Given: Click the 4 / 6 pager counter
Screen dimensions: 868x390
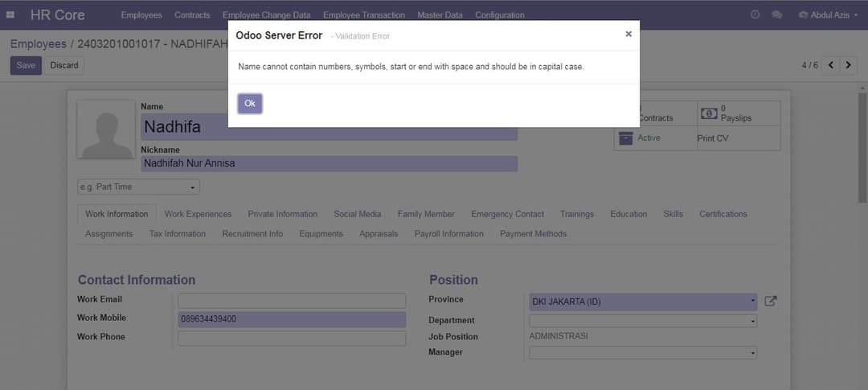Looking at the screenshot, I should coord(809,65).
